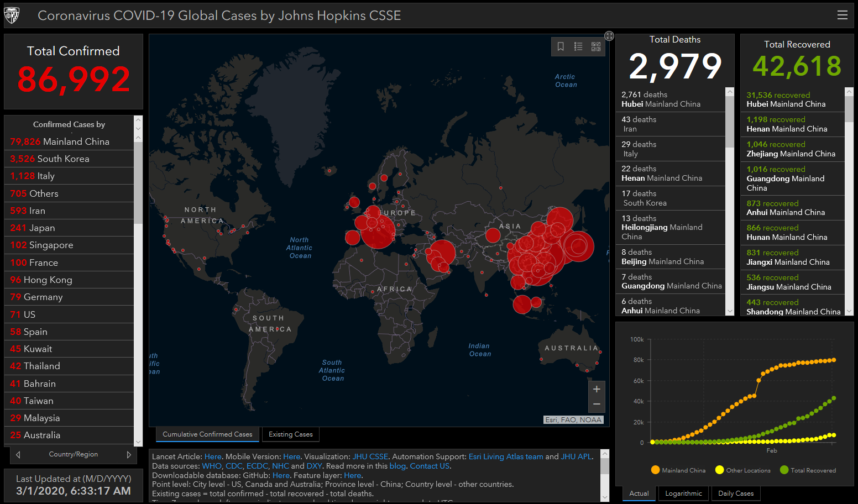
Task: Zoom out on the map
Action: pos(597,405)
